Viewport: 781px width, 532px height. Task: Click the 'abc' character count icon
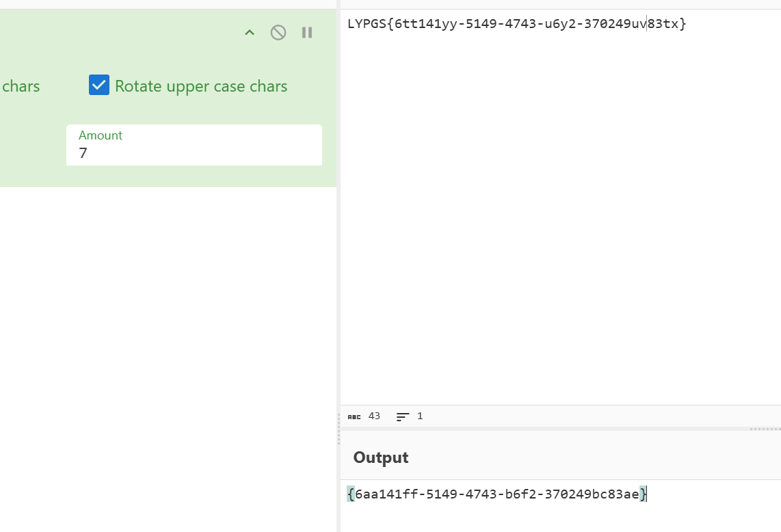(354, 416)
